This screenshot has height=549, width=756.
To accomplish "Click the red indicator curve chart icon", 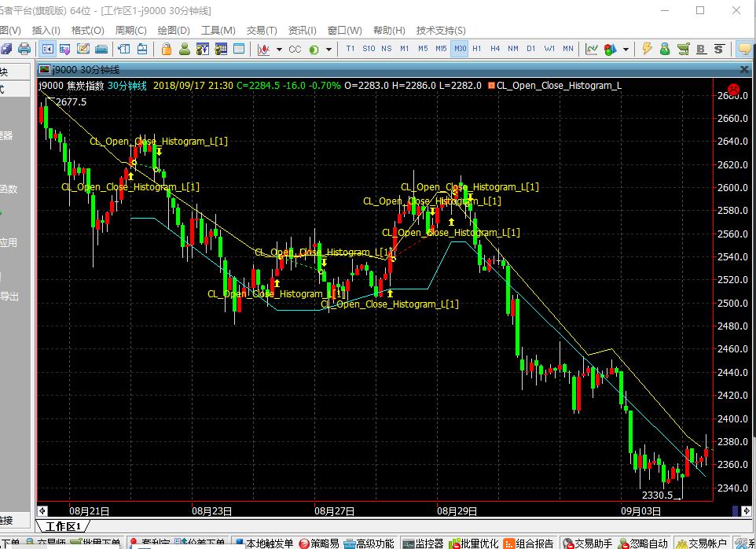I will (x=264, y=50).
